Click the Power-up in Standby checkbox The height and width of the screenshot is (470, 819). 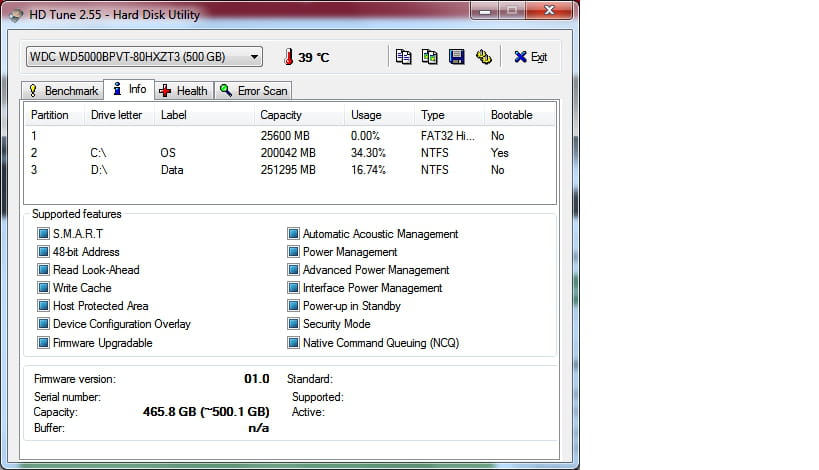[x=294, y=306]
